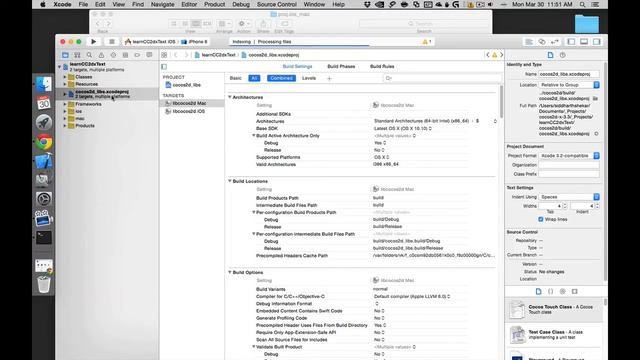
Task: Toggle the Debug area visibility
Action: [584, 42]
